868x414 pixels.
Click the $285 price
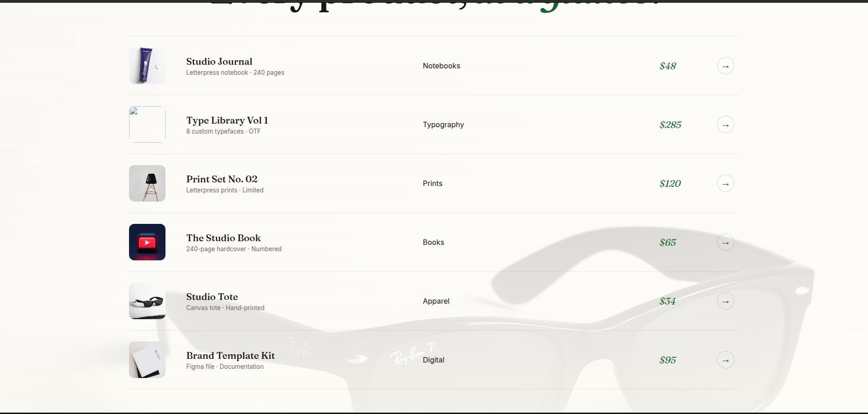click(670, 125)
